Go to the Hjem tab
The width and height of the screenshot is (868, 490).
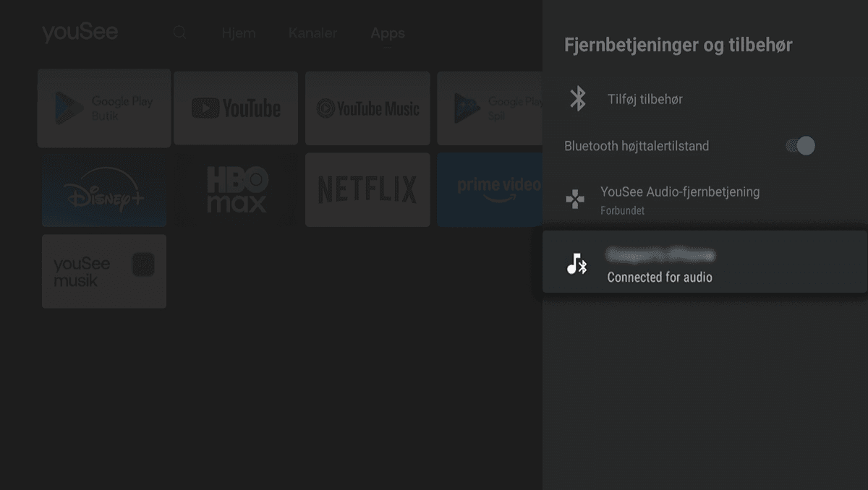(239, 33)
